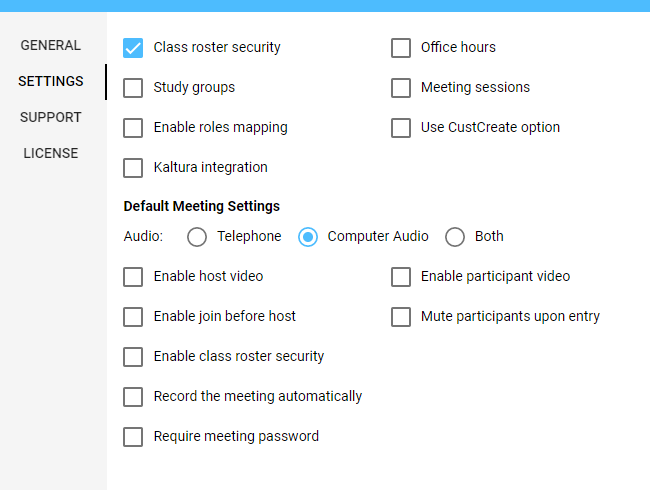Screen dimensions: 650x490
Task: Check Enable class roster security
Action: pyautogui.click(x=133, y=356)
